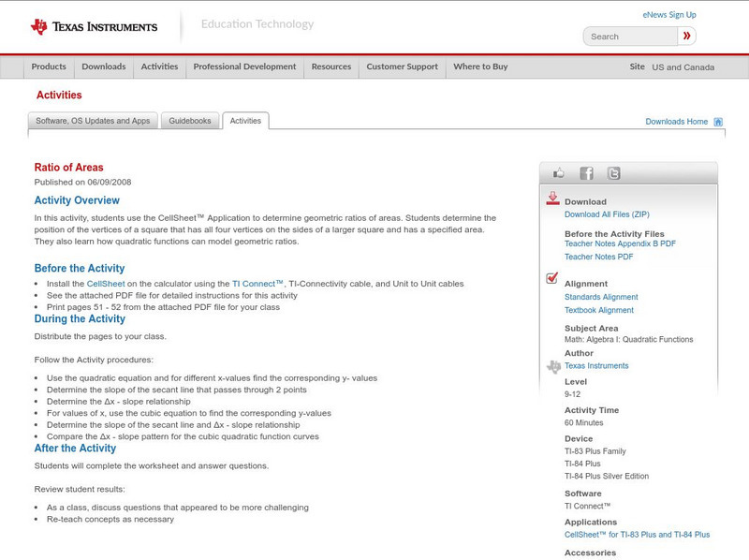Switch to Software, OS Updates and Apps tab

point(93,121)
